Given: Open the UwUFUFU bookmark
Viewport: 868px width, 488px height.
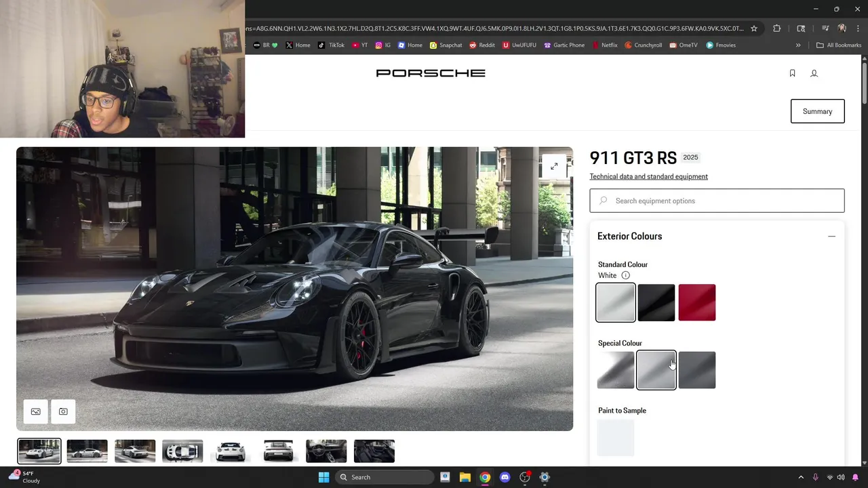Looking at the screenshot, I should pyautogui.click(x=520, y=45).
